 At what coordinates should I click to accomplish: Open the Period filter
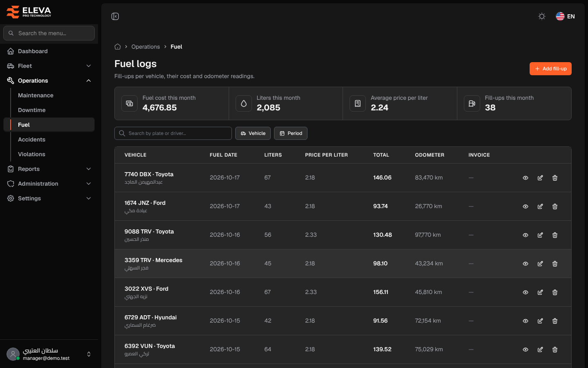click(x=291, y=133)
